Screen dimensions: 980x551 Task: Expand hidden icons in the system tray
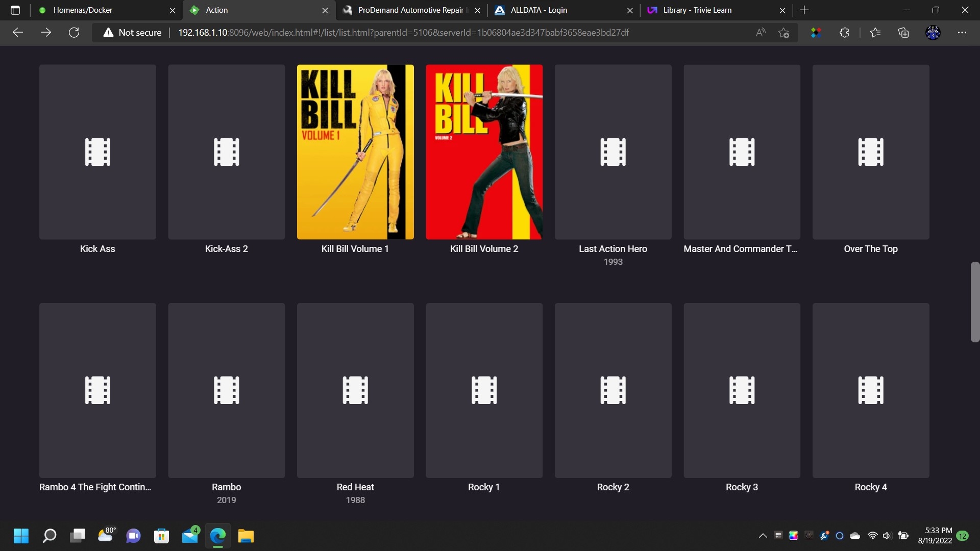click(763, 536)
